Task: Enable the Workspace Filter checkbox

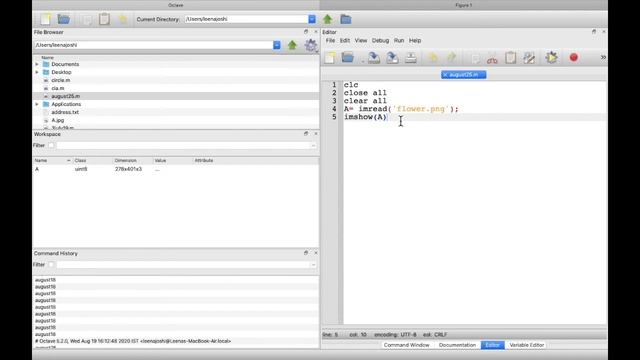Action: coord(51,145)
